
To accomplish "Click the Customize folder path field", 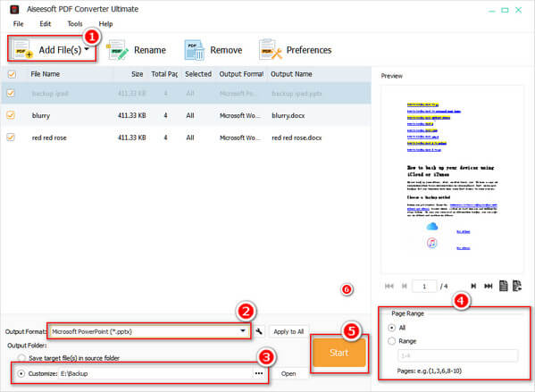I will pyautogui.click(x=156, y=373).
